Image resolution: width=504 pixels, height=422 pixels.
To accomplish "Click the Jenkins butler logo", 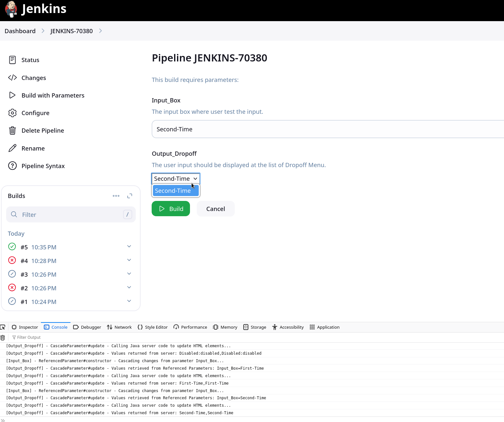I will [11, 9].
